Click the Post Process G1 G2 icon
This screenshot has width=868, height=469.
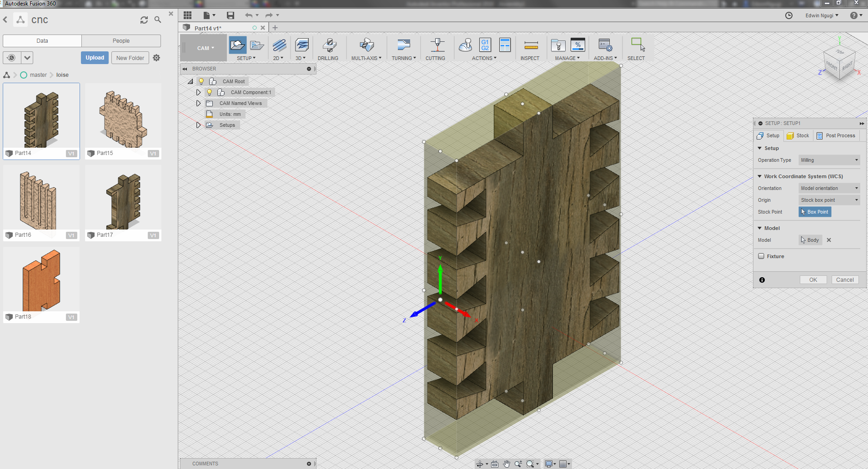(485, 45)
